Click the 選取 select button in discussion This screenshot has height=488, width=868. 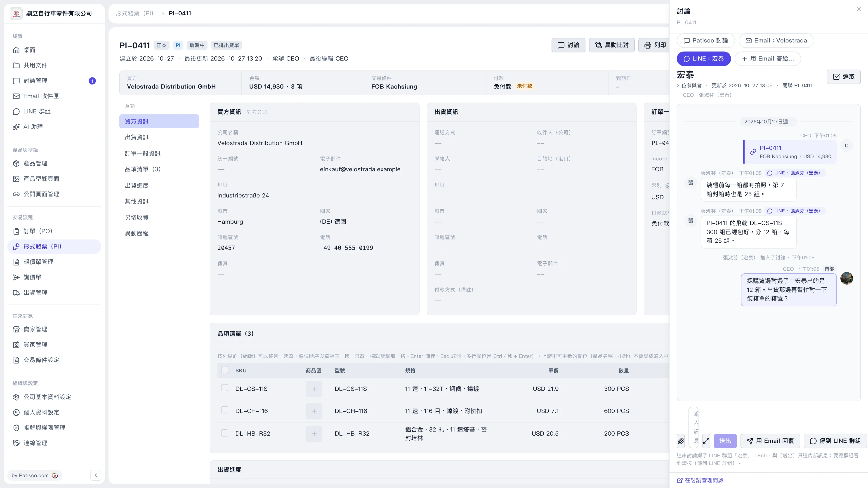(843, 77)
